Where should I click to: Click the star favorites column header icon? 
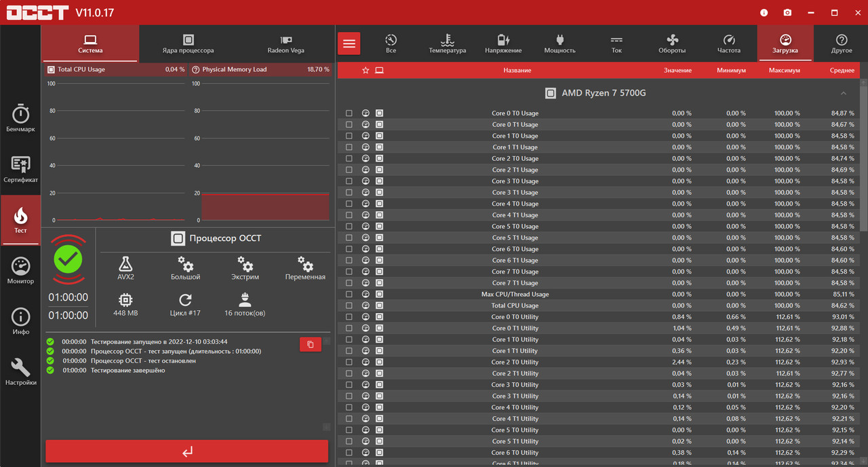[366, 71]
